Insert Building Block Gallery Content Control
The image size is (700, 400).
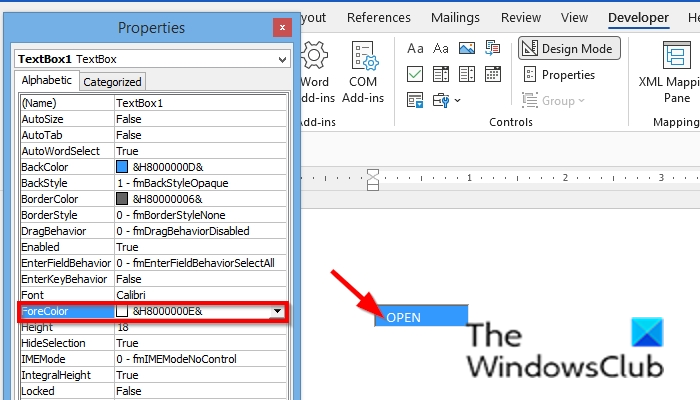[492, 48]
